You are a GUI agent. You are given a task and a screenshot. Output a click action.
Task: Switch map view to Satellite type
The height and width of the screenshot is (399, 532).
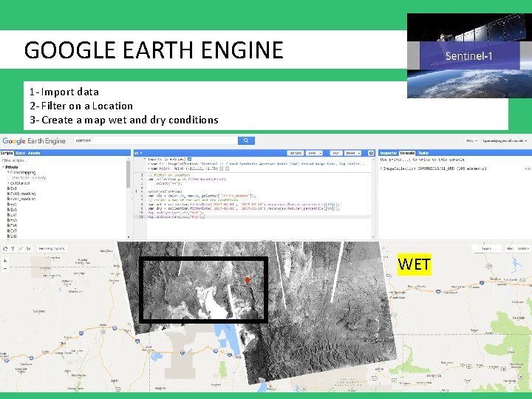pyautogui.click(x=523, y=249)
